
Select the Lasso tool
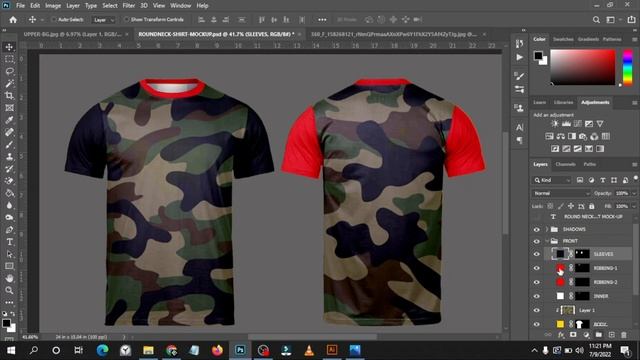coord(9,71)
